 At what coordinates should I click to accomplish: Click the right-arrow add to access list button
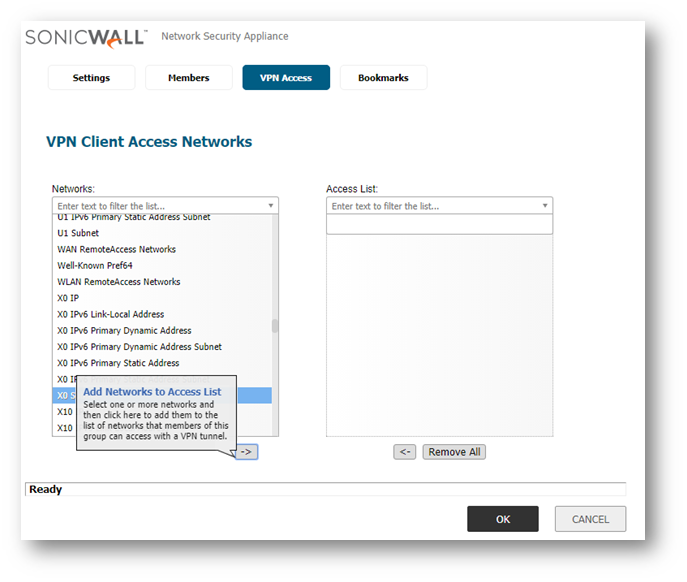[246, 452]
